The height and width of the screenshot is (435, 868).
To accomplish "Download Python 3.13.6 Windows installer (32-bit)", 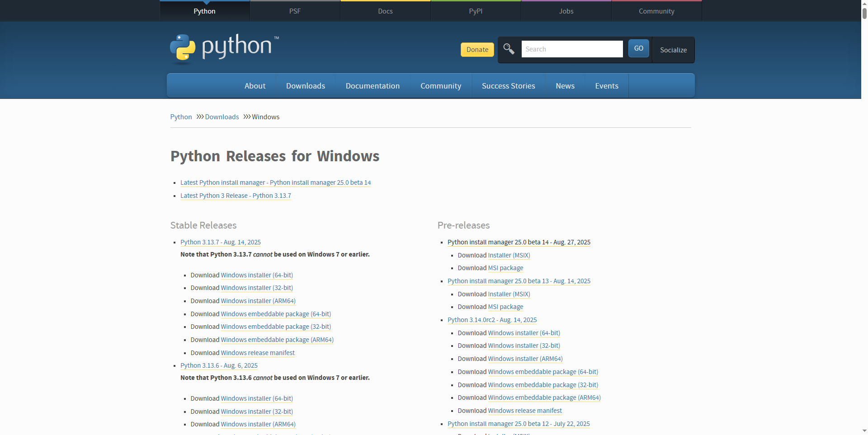I will tap(257, 412).
